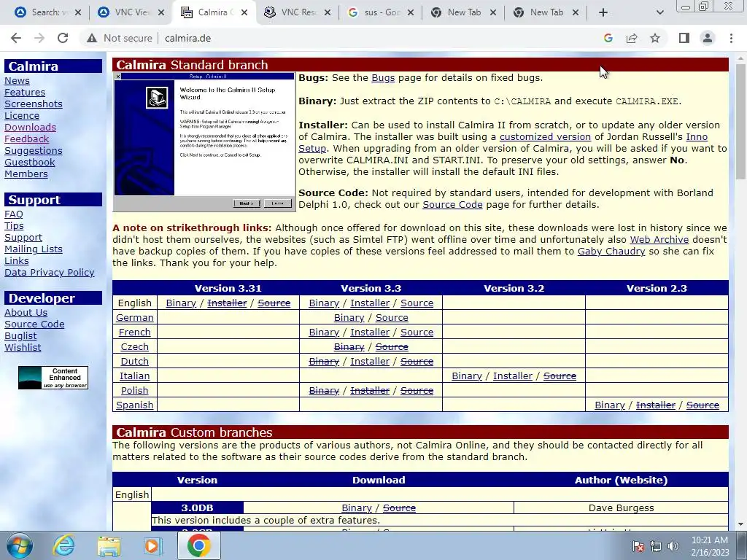Download French Version 3.3 Binary
This screenshot has height=560, width=747.
[324, 332]
